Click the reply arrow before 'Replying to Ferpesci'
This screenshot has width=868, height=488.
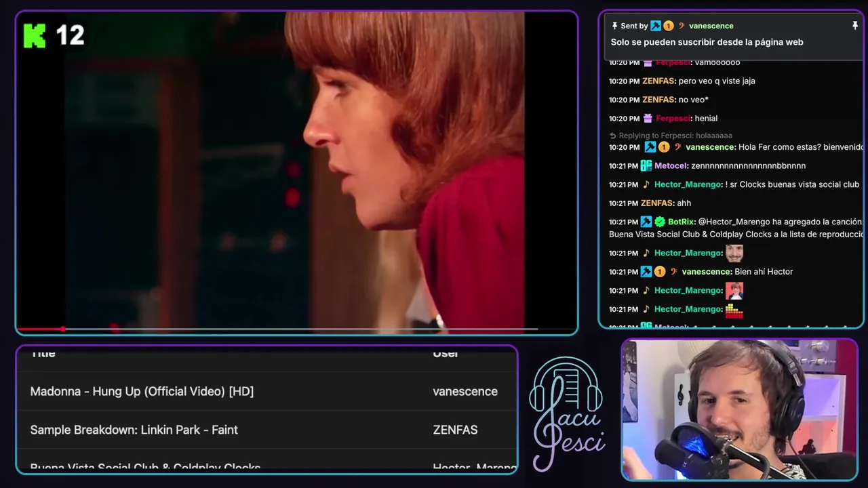point(613,136)
